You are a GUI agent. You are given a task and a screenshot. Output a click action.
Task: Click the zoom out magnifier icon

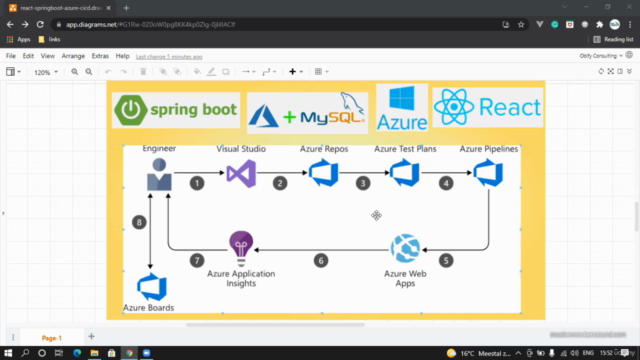click(89, 72)
